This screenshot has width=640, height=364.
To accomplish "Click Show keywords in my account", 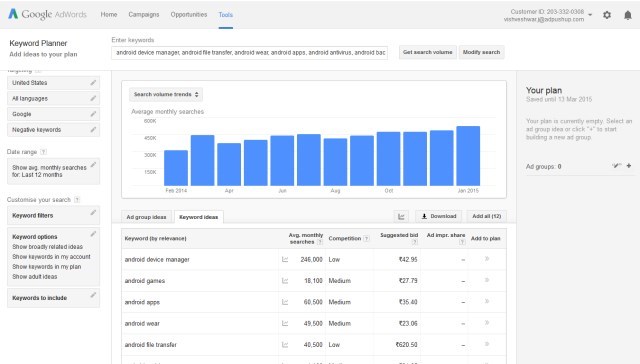I will (x=51, y=257).
